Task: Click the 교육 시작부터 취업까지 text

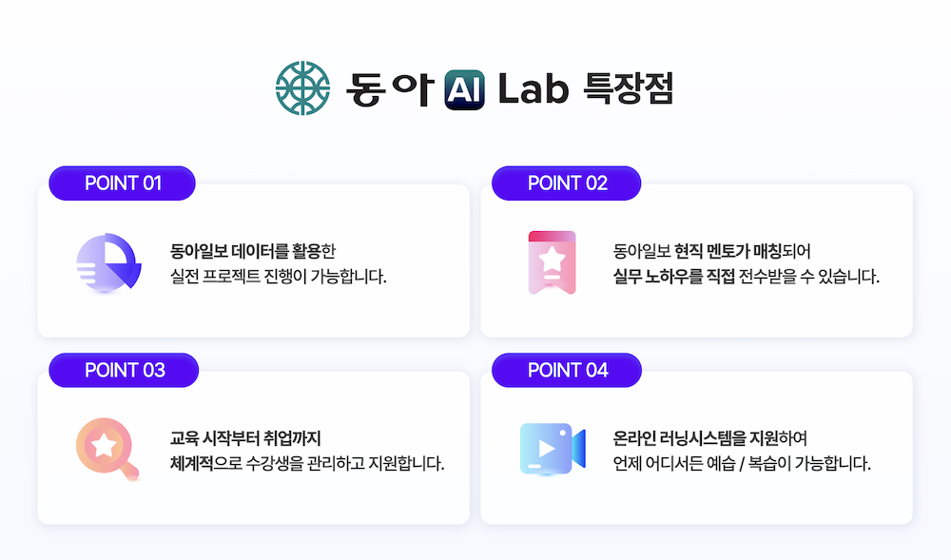Action: (245, 438)
